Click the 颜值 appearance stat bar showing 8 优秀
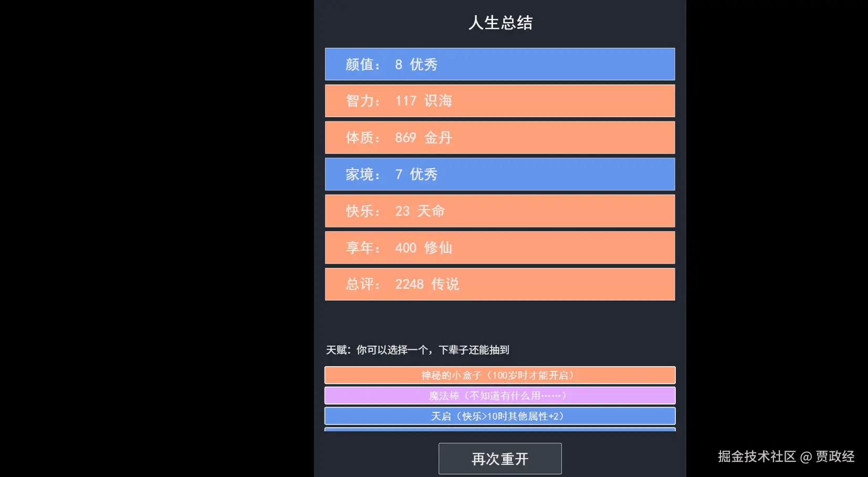This screenshot has width=868, height=477. point(499,64)
